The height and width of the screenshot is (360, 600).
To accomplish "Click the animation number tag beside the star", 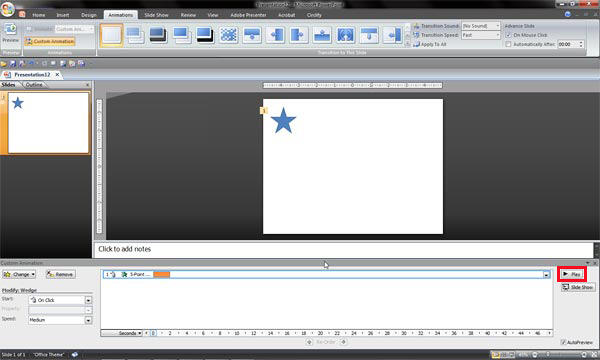I will click(263, 111).
